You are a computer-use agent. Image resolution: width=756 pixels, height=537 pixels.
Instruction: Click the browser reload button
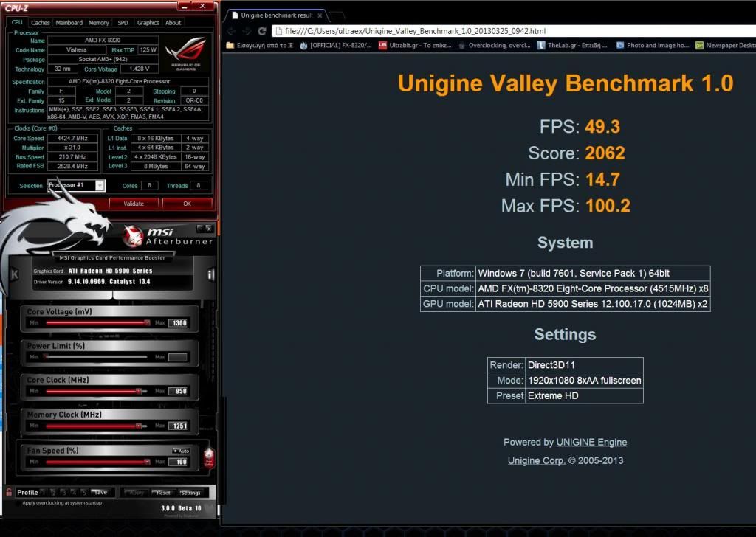pyautogui.click(x=263, y=31)
